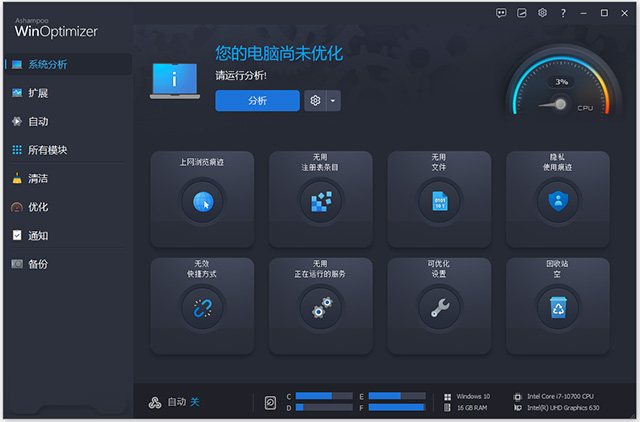Click the Intel(R) UHD Graphics 630 entry
The height and width of the screenshot is (422, 640).
[x=556, y=408]
